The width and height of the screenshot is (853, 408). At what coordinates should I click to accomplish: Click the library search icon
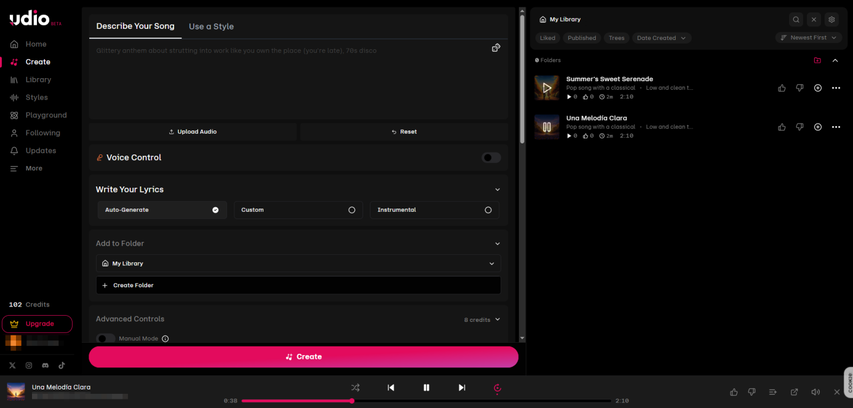click(x=796, y=20)
